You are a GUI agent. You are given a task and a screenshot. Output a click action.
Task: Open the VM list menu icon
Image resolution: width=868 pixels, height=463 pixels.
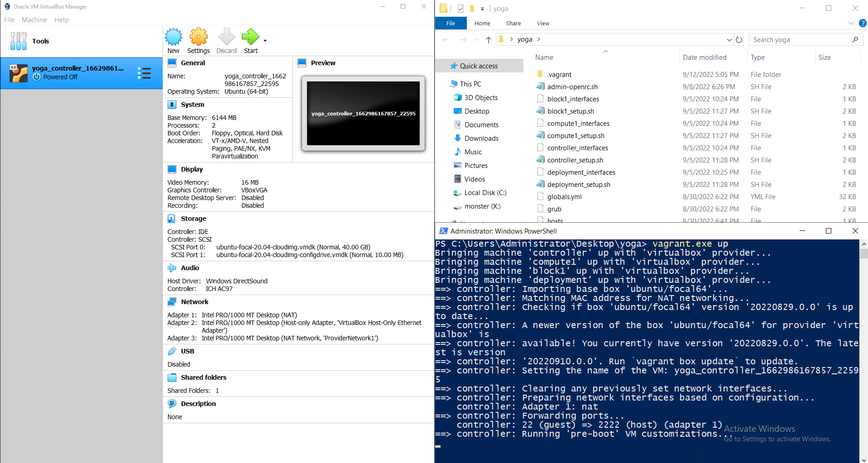[x=144, y=73]
